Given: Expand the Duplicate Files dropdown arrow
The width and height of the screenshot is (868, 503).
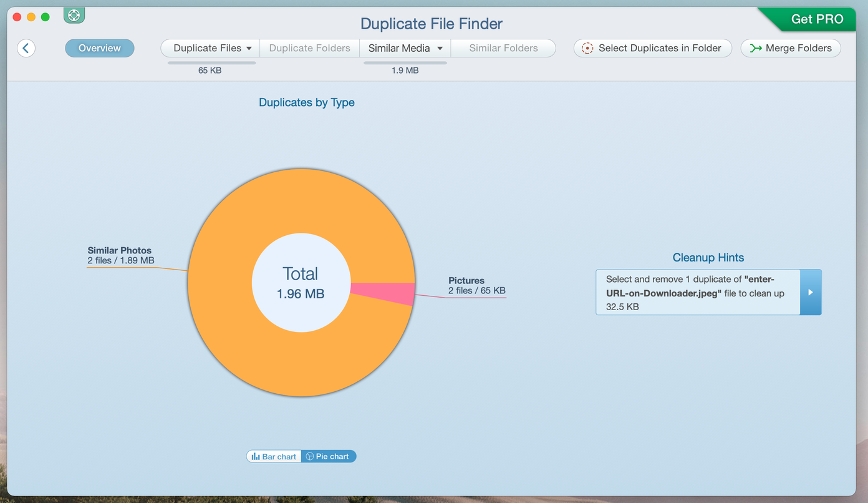Looking at the screenshot, I should tap(249, 49).
